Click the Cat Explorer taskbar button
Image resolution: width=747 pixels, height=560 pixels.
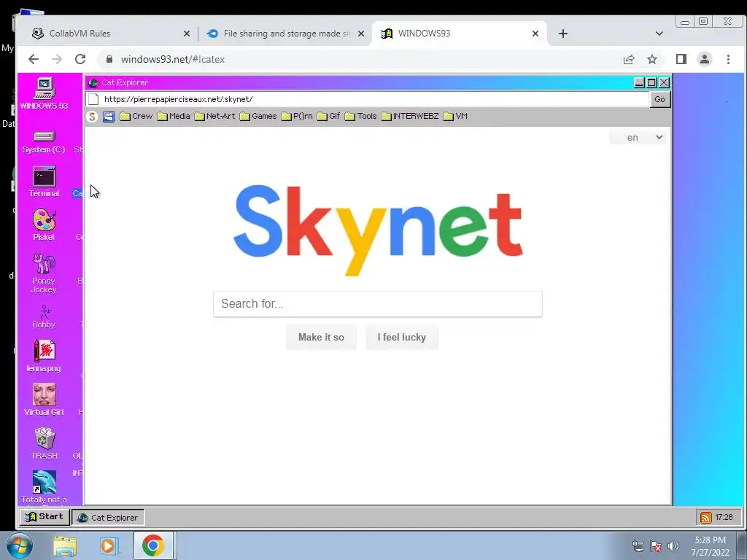[x=108, y=518]
